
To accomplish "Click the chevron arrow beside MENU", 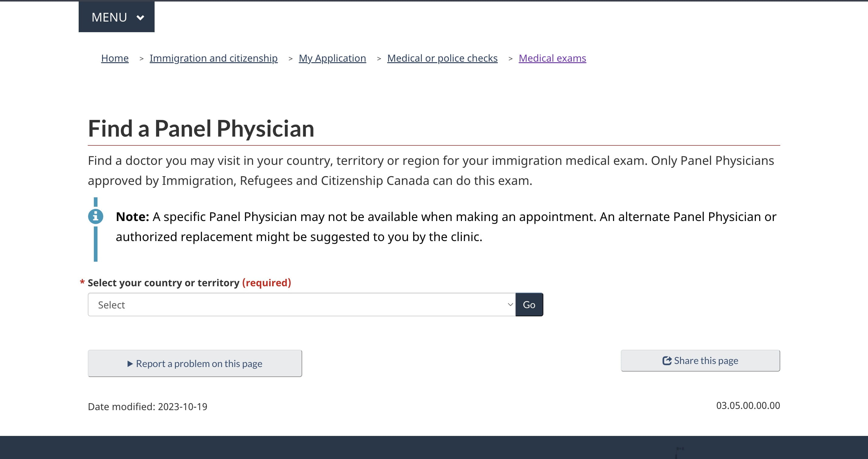I will [x=140, y=18].
